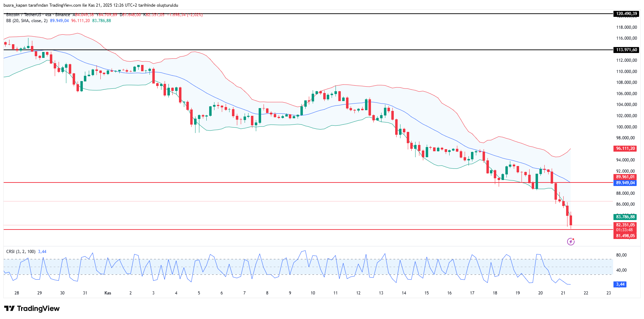Click the blue 3,44 CRSI value label
The height and width of the screenshot is (319, 644).
pos(620,284)
